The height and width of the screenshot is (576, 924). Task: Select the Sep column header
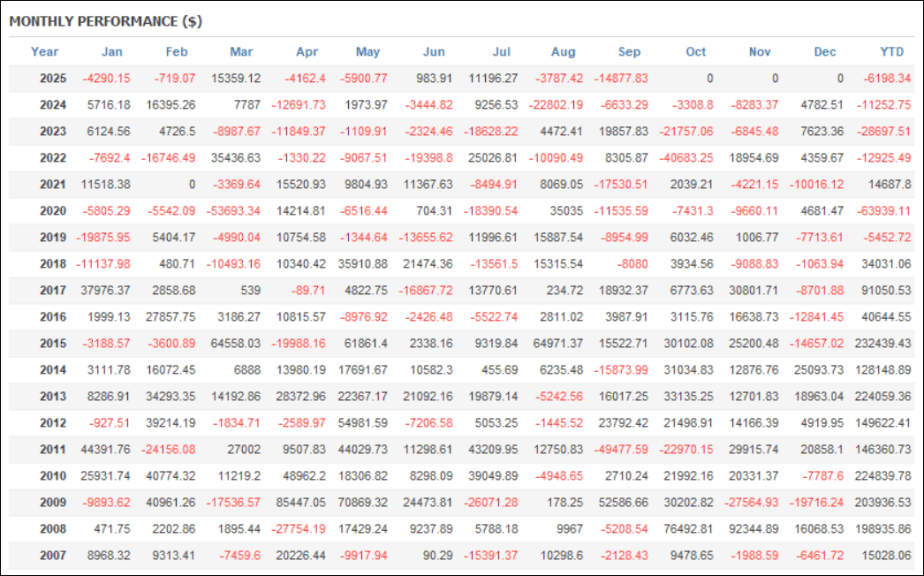pyautogui.click(x=630, y=51)
